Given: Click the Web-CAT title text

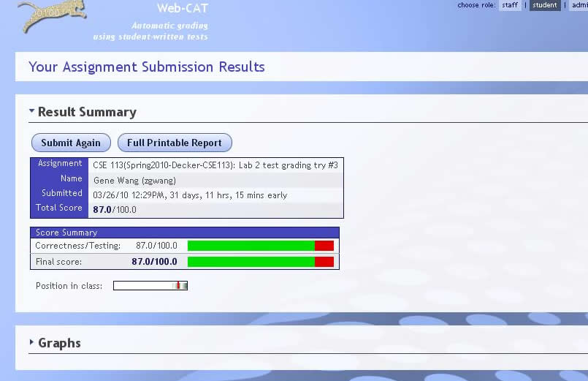Looking at the screenshot, I should click(x=182, y=9).
